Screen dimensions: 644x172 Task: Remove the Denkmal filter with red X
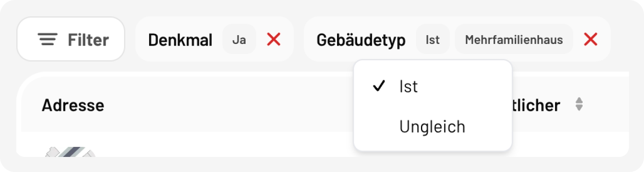coord(274,40)
